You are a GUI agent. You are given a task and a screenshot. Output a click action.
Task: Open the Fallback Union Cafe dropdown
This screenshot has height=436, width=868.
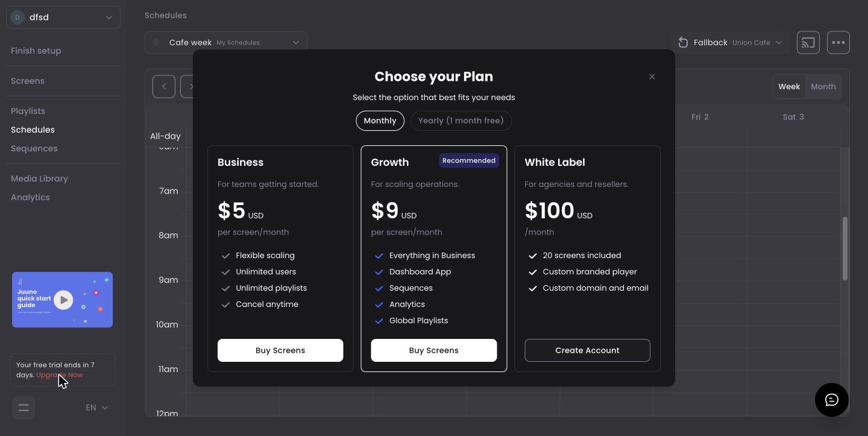730,43
